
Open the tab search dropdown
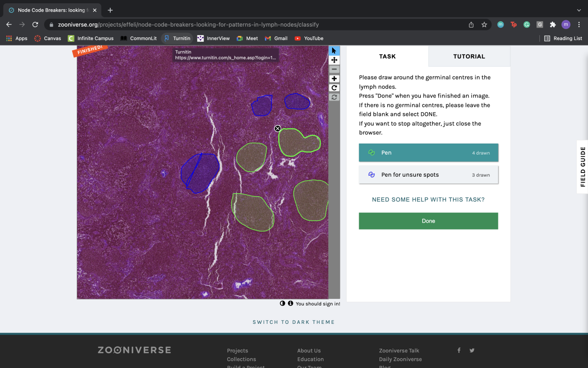[x=579, y=10]
